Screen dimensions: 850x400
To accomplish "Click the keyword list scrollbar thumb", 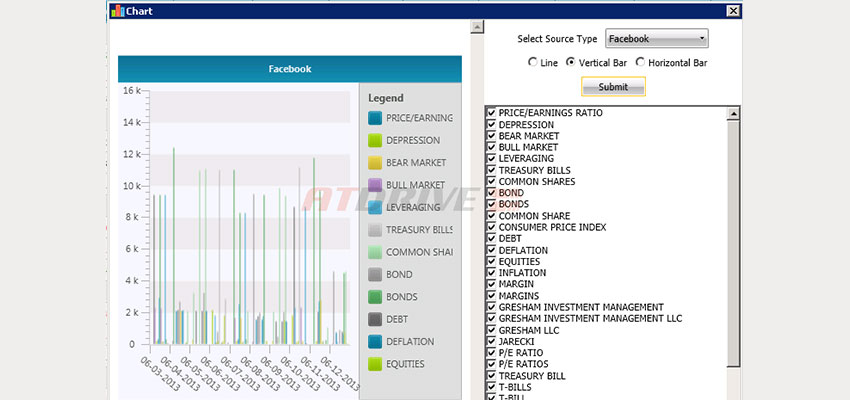I will pyautogui.click(x=733, y=243).
